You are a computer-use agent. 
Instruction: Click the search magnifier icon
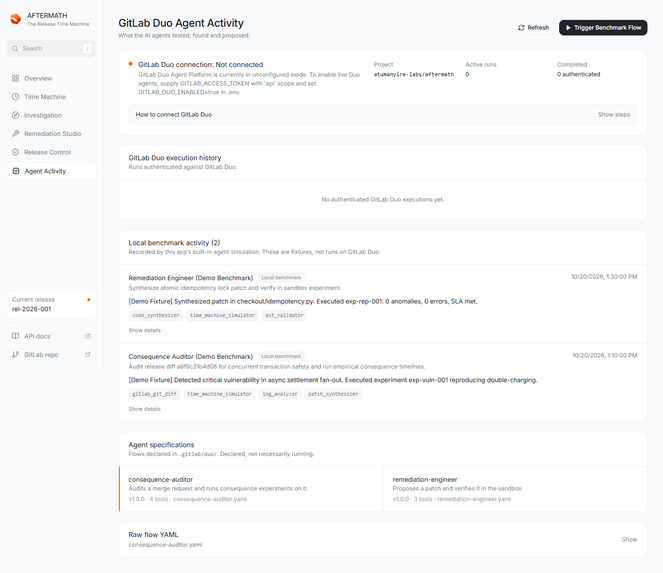coord(15,49)
